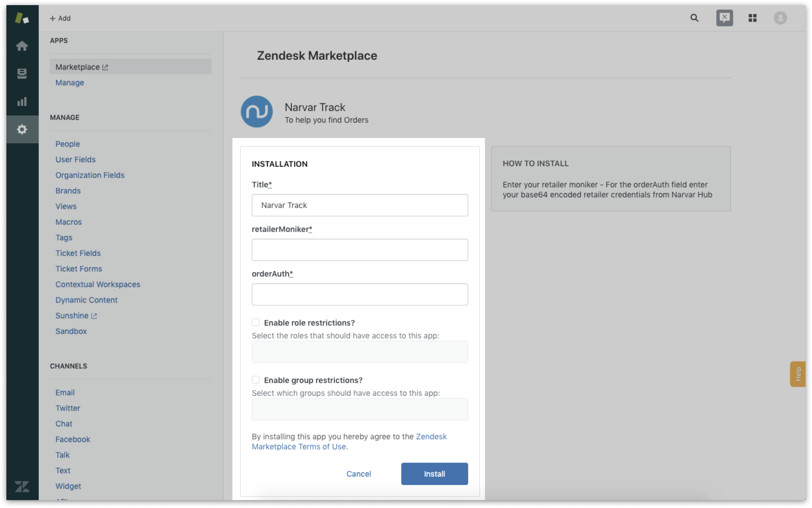Viewport: 812px width, 508px height.
Task: Open the roles selection field
Action: (359, 351)
